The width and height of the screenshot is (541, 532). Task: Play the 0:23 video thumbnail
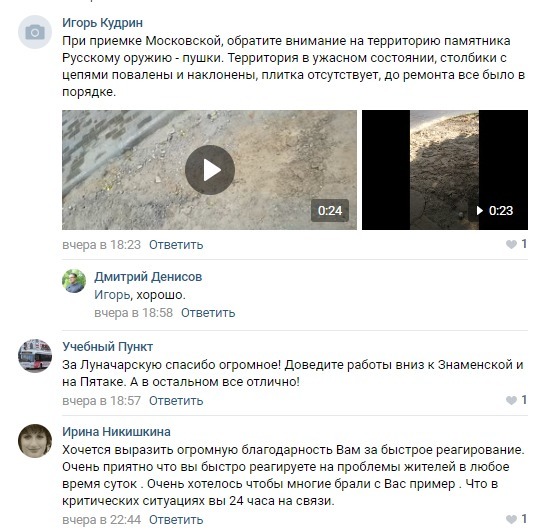[445, 170]
